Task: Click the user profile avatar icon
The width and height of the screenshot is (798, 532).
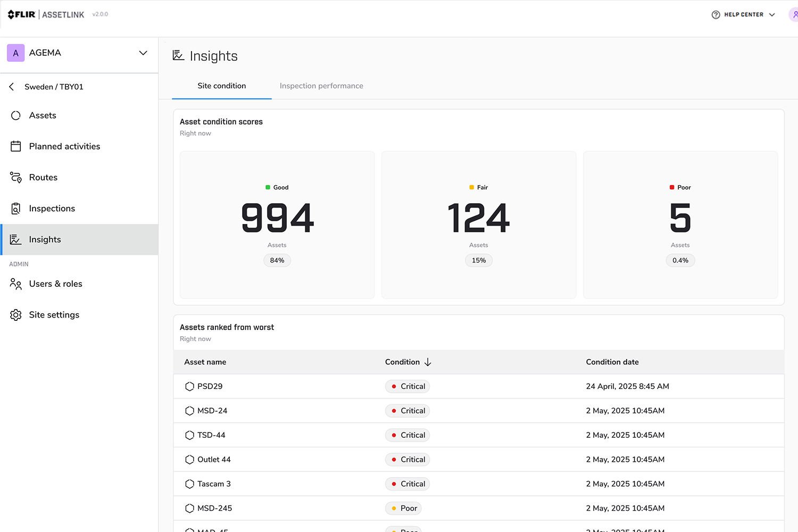Action: 793,15
